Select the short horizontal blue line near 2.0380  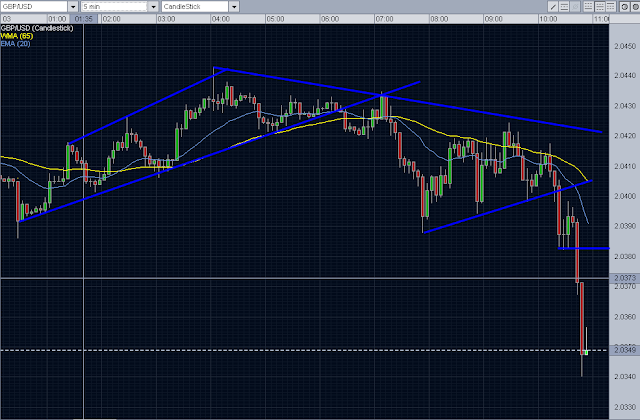(584, 248)
